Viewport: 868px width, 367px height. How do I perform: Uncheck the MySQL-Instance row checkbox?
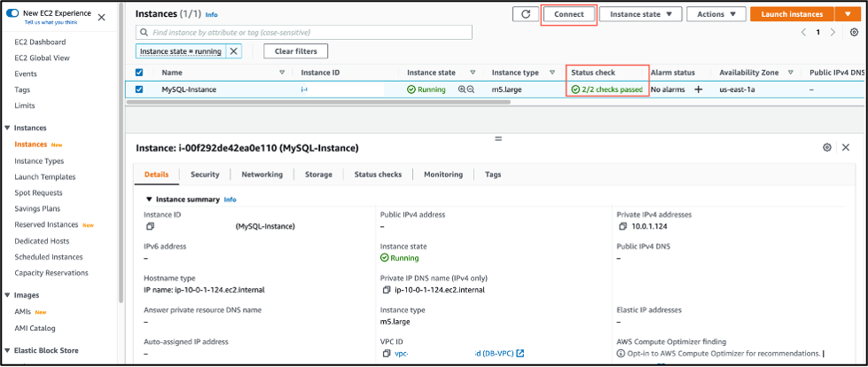(139, 90)
